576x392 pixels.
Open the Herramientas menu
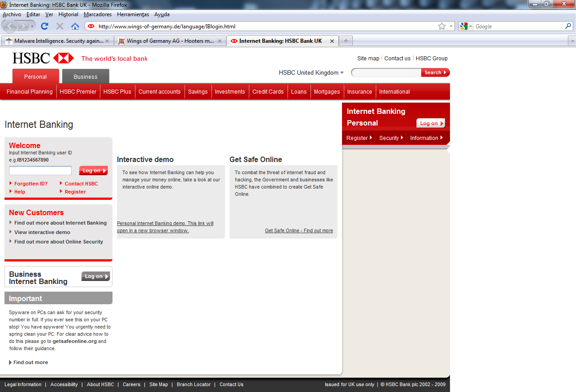pos(133,14)
